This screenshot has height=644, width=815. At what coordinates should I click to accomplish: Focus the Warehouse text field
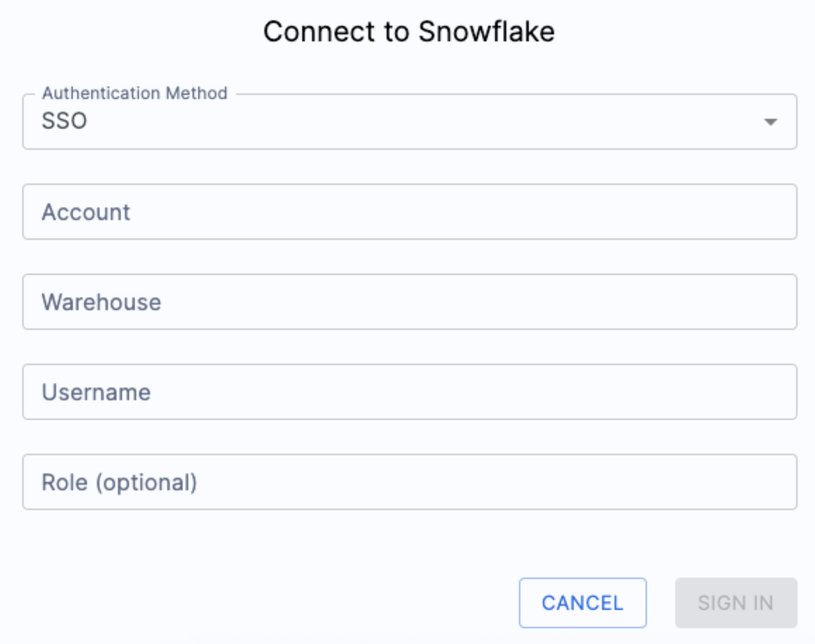coord(408,302)
